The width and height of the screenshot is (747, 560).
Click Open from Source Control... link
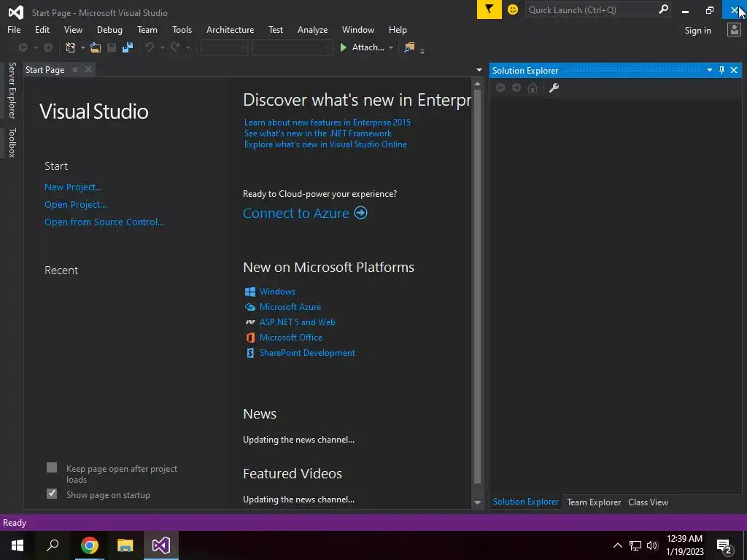[104, 222]
